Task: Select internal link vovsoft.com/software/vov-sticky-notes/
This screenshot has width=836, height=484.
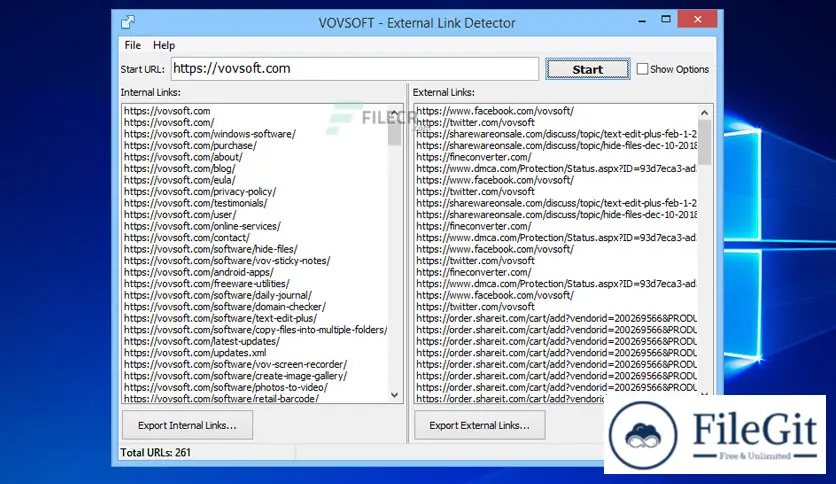Action: point(227,261)
